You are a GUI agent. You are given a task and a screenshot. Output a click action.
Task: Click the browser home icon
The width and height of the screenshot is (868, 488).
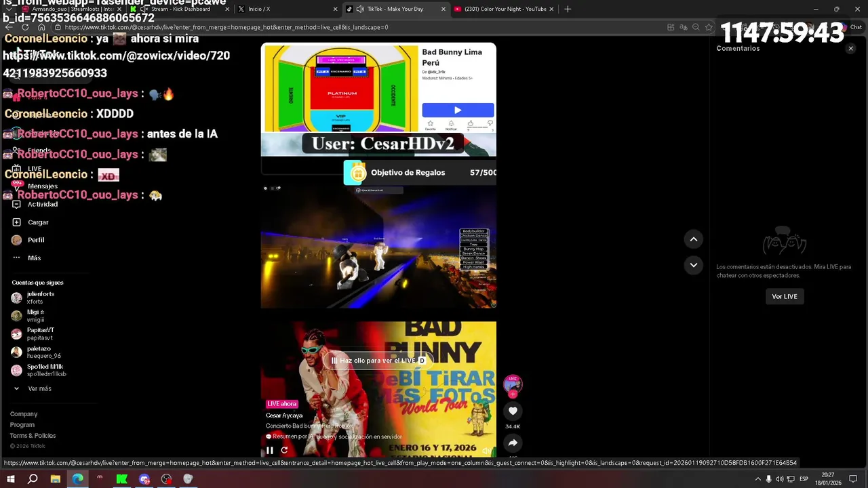[x=41, y=27]
